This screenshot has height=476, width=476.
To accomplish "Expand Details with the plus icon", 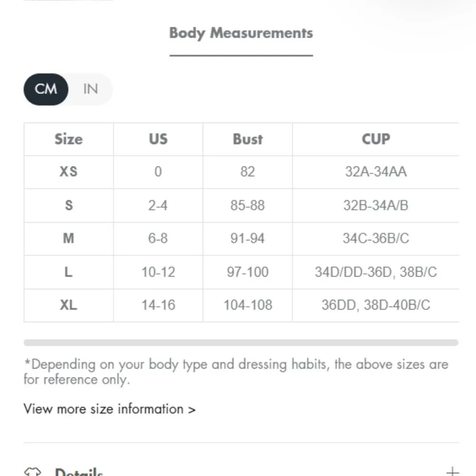I will click(x=452, y=472).
